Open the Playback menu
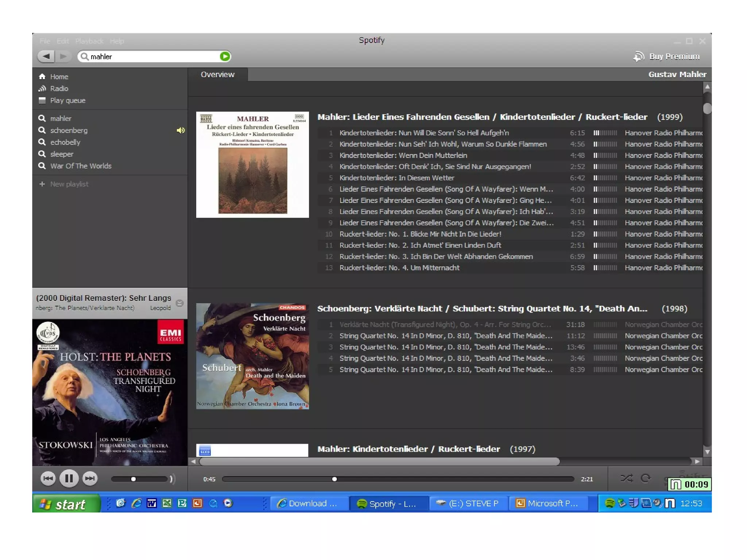 (89, 41)
